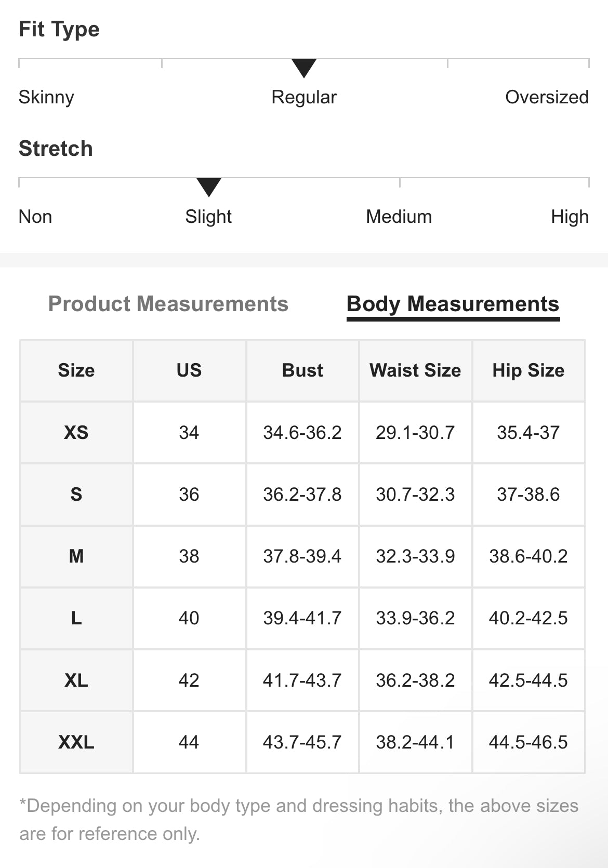Click the Bust column header
This screenshot has height=868, width=608.
coord(302,370)
